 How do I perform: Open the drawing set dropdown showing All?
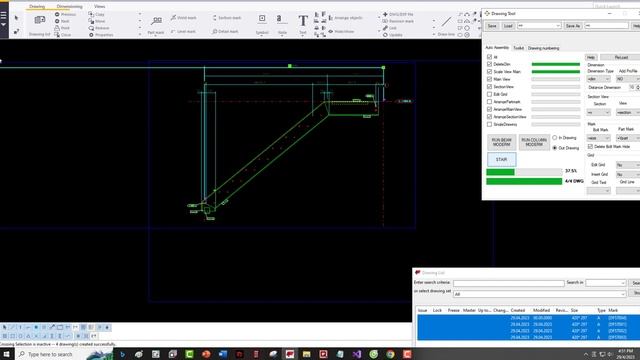click(x=539, y=294)
